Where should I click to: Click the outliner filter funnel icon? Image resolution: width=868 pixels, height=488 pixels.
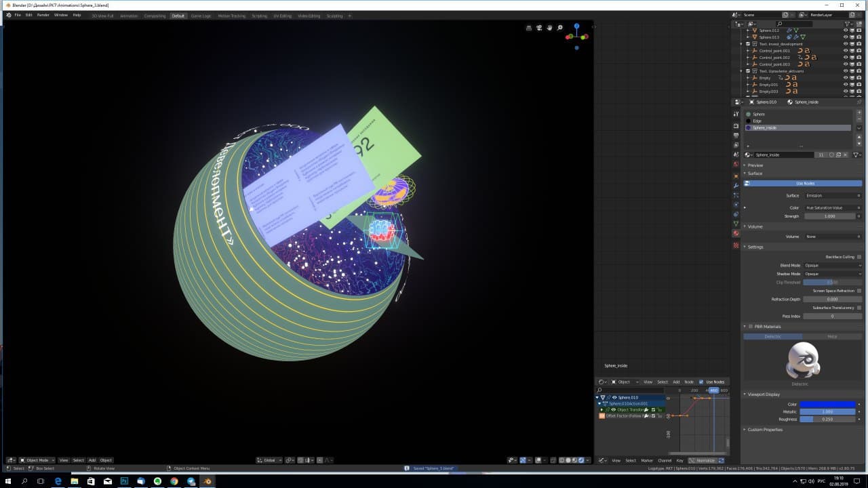848,24
